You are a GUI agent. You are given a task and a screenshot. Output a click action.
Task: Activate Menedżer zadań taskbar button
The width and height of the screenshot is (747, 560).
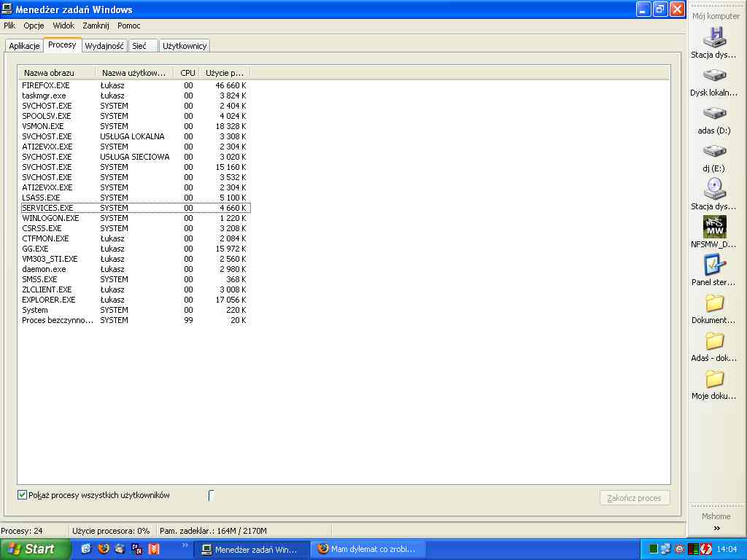click(252, 549)
